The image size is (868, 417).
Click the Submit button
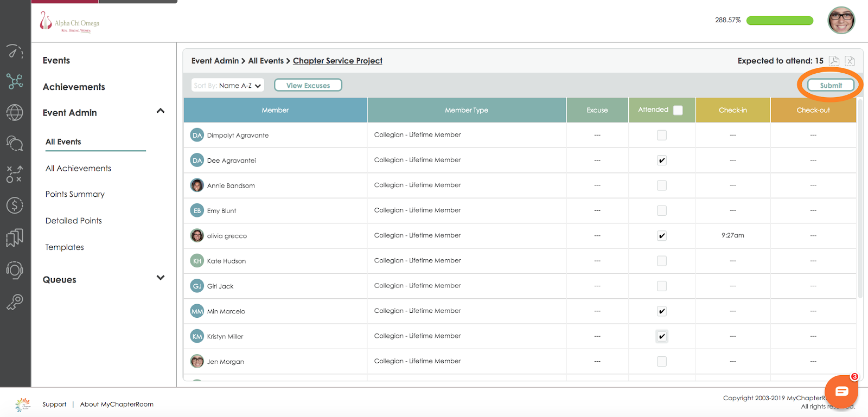pos(831,85)
